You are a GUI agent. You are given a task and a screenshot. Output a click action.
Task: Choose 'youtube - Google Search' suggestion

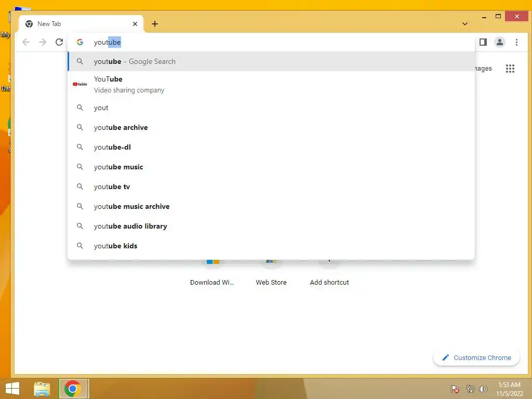pyautogui.click(x=271, y=61)
